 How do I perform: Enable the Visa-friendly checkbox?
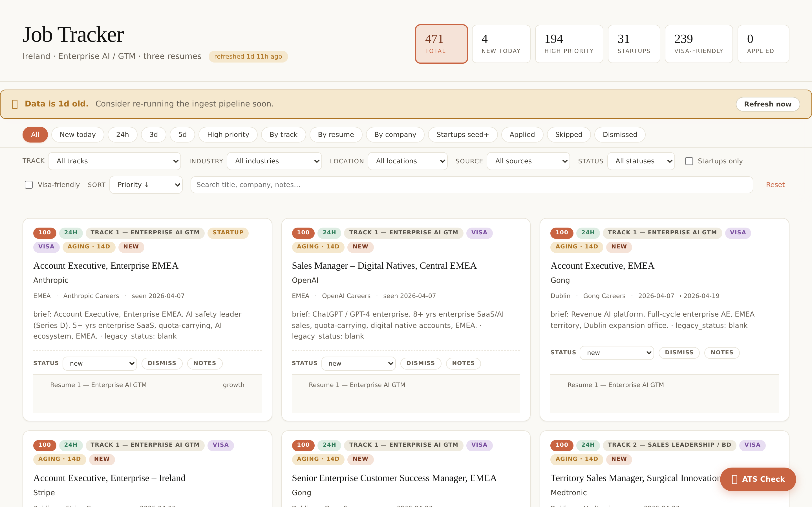[28, 184]
